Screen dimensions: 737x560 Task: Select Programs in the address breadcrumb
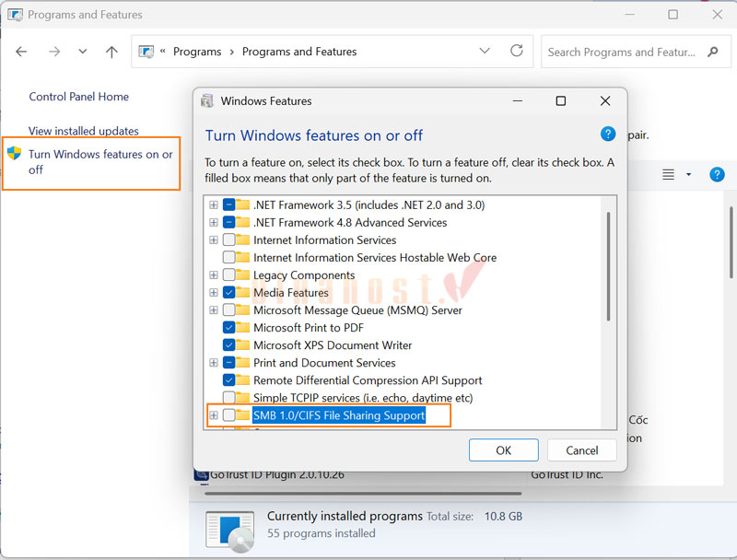pos(197,52)
